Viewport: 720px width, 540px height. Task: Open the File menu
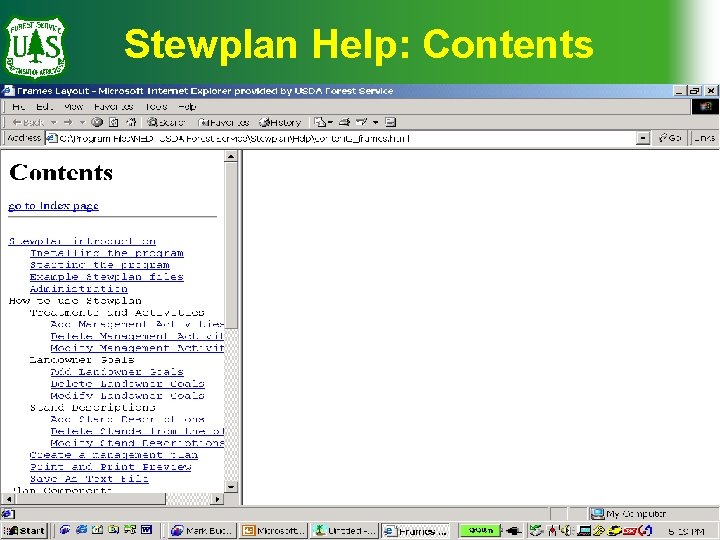pos(19,107)
